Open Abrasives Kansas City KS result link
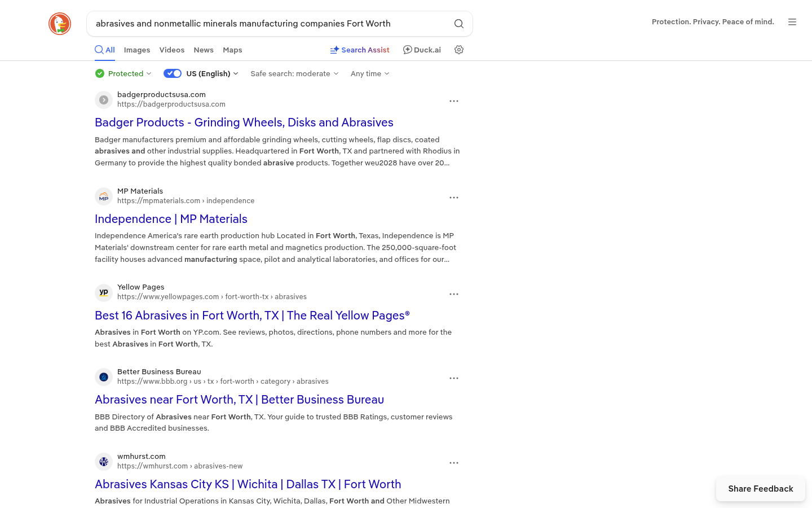Image resolution: width=812 pixels, height=508 pixels. point(248,484)
